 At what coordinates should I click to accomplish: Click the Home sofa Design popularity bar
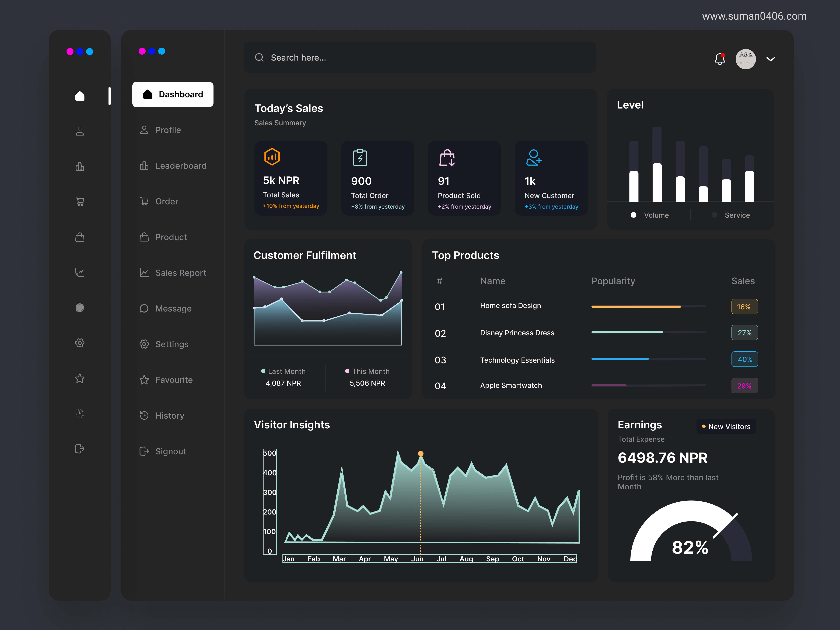[x=636, y=306]
